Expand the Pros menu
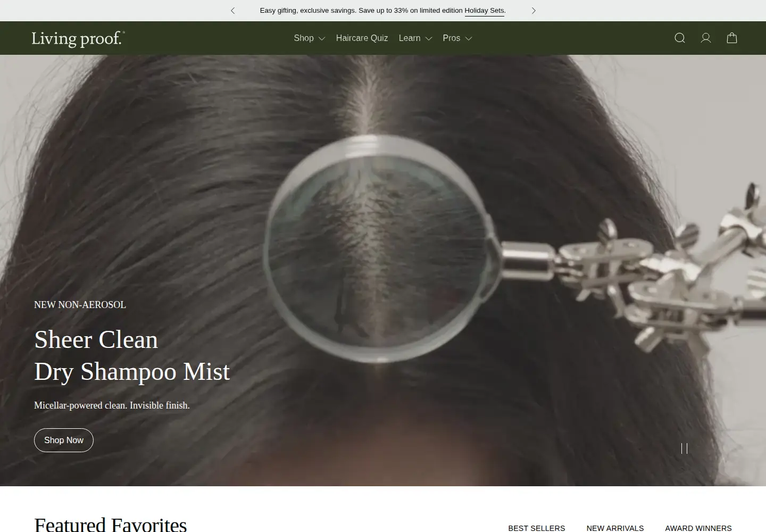 pyautogui.click(x=457, y=38)
